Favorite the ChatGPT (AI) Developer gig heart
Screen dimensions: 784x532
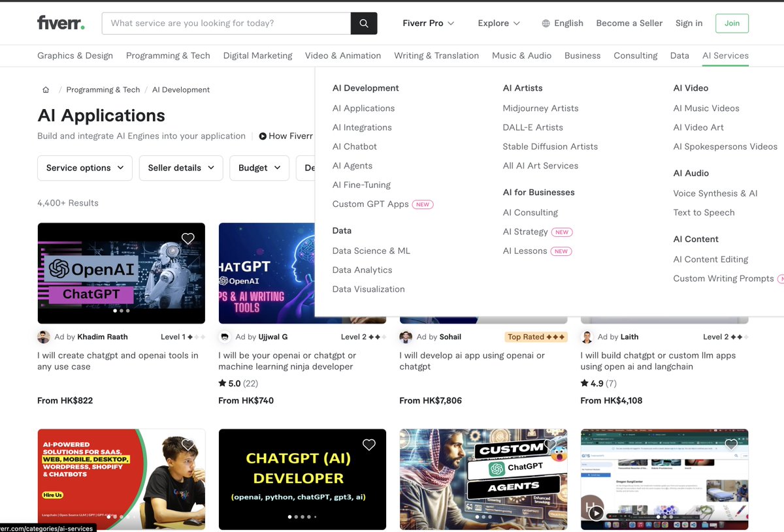[x=369, y=445]
